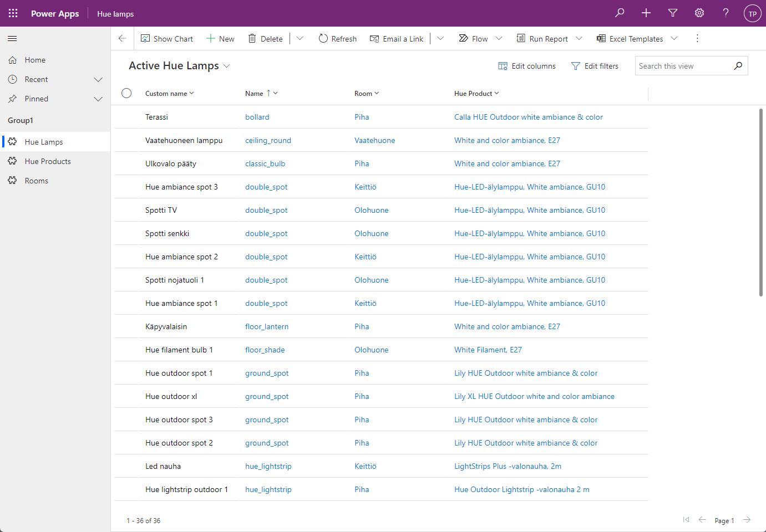The height and width of the screenshot is (532, 766).
Task: Navigate to Rooms in the sidebar
Action: pos(37,181)
